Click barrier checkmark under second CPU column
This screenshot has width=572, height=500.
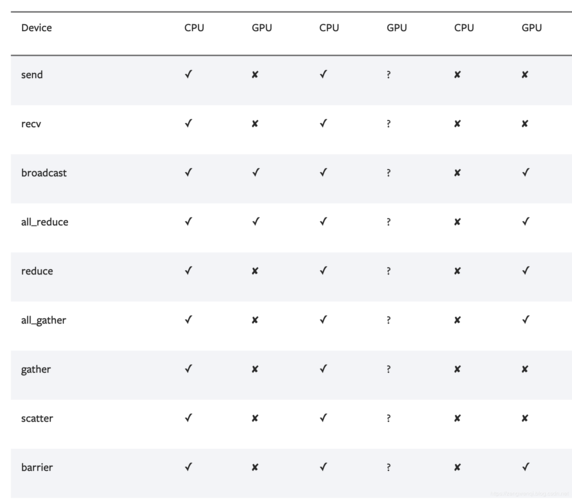coord(323,467)
